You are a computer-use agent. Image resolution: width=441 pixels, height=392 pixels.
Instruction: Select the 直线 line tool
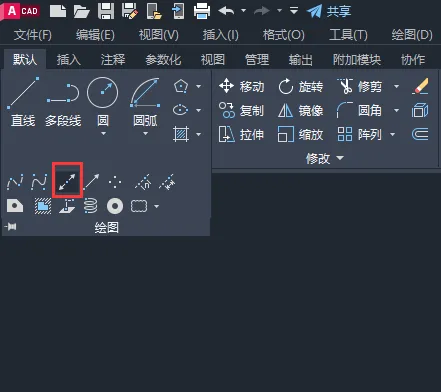click(23, 102)
